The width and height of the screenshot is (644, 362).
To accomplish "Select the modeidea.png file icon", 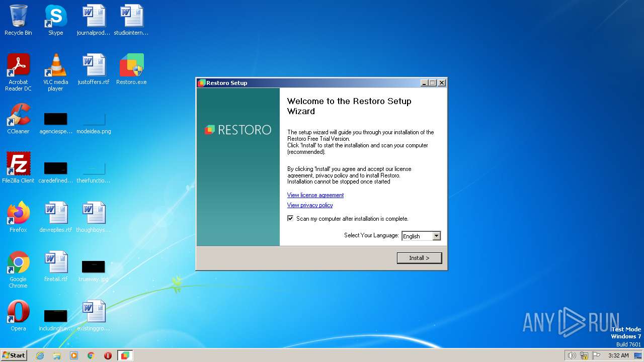I will [x=94, y=124].
